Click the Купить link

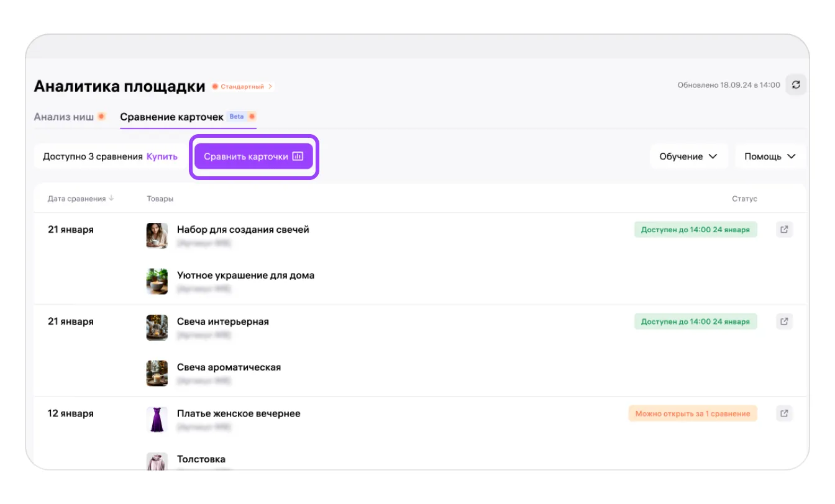[x=162, y=156]
